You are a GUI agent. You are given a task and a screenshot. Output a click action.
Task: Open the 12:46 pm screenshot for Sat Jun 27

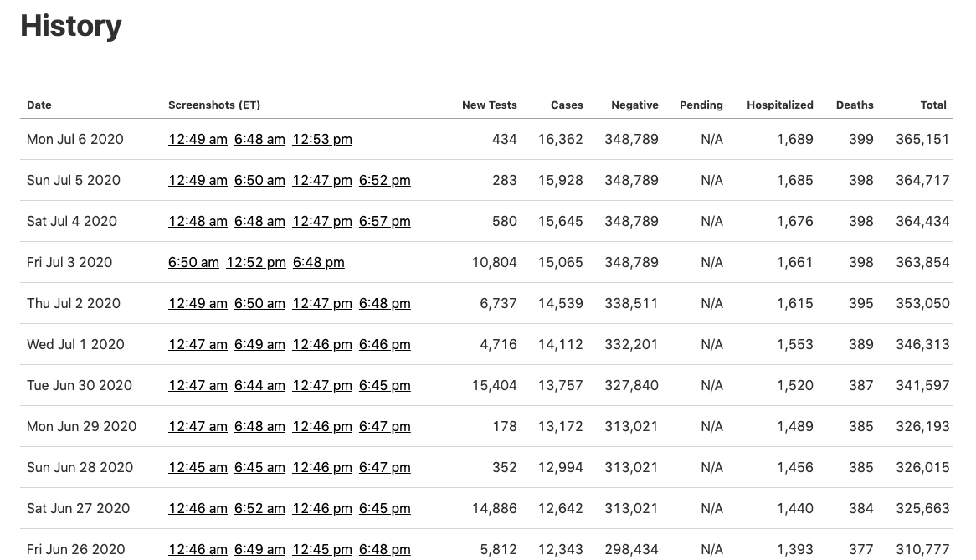[322, 509]
